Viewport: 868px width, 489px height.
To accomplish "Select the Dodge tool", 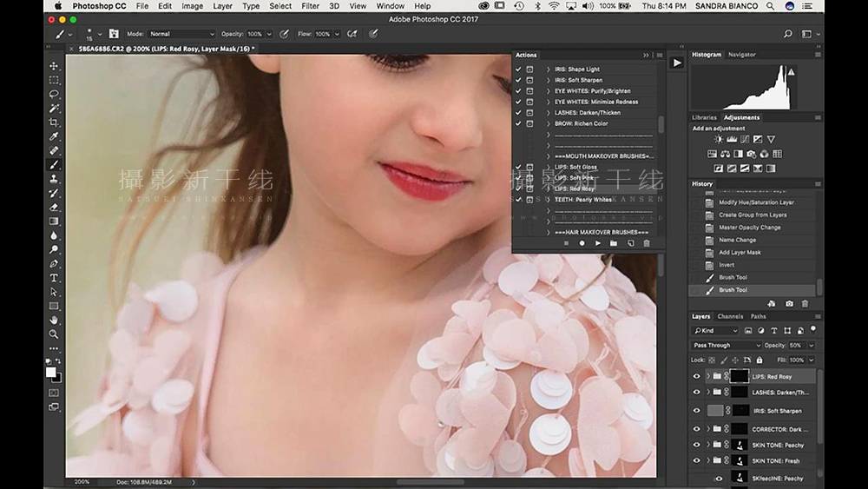I will click(x=54, y=250).
